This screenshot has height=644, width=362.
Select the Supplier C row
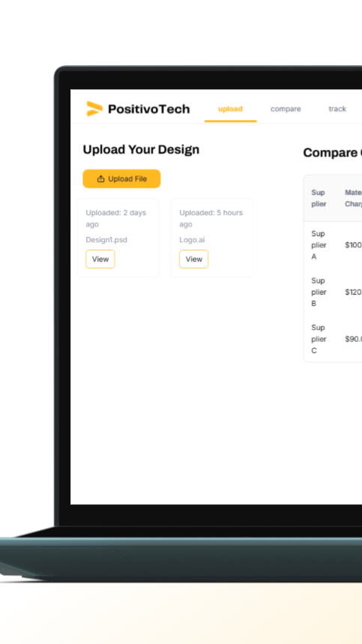tap(333, 339)
